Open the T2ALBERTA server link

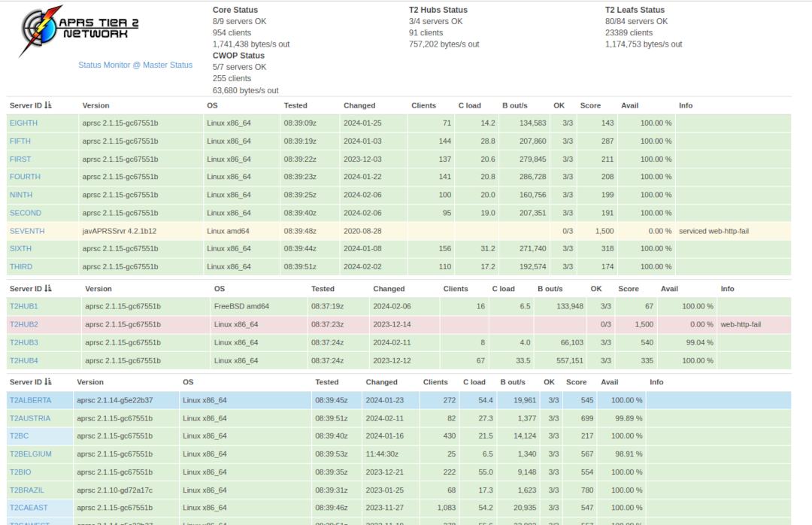[31, 400]
